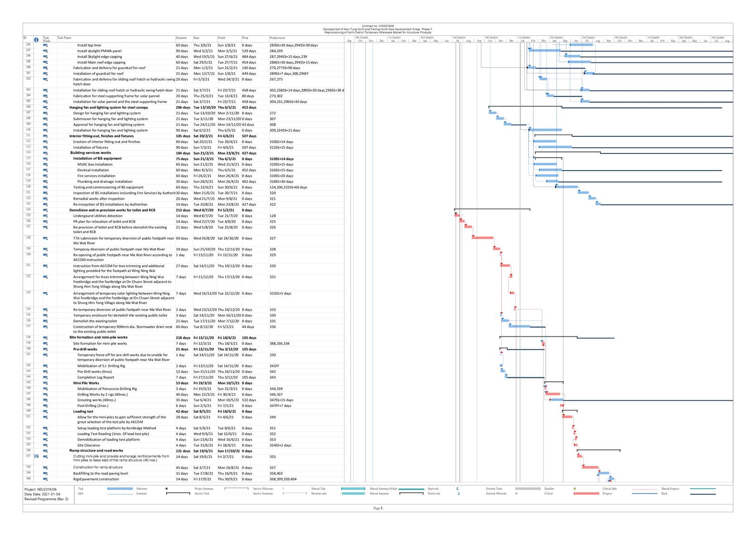This screenshot has width=756, height=535.
Task: Click task mode icon for Rigid pavement construction
Action: pyautogui.click(x=46, y=479)
